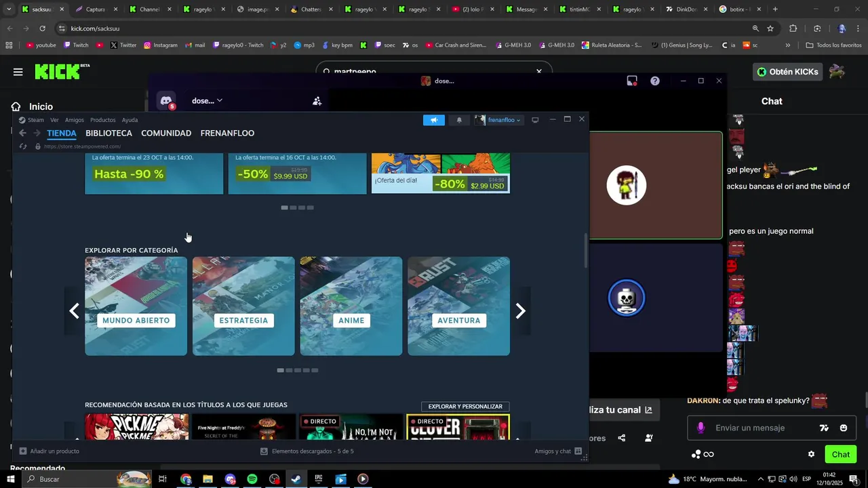Show more bookmarks chevron
The width and height of the screenshot is (868, 488).
(x=787, y=45)
